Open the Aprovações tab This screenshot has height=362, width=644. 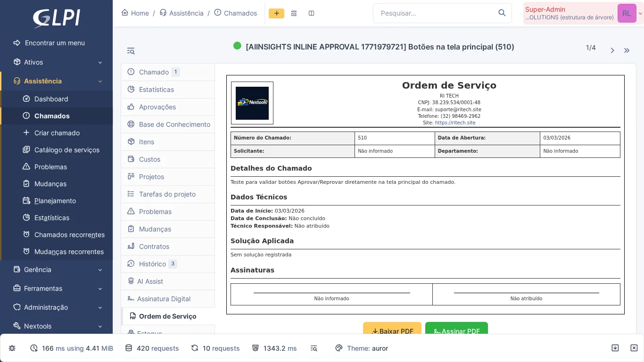click(157, 107)
